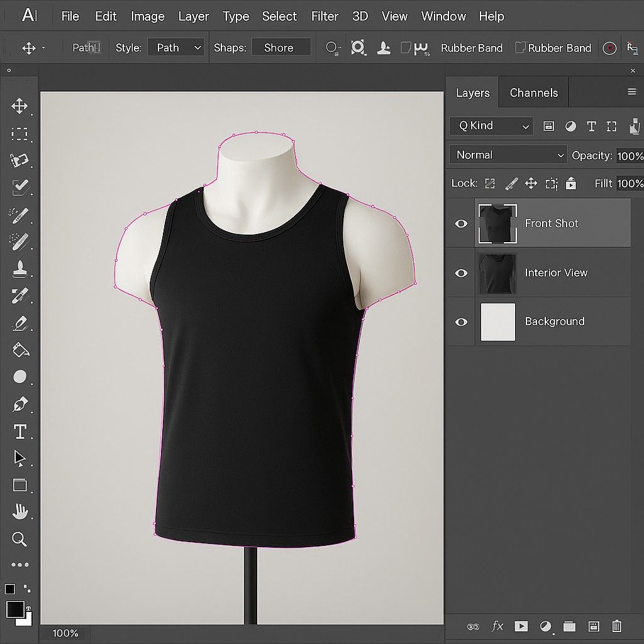This screenshot has width=644, height=644.
Task: Open the Window menu
Action: pyautogui.click(x=443, y=16)
